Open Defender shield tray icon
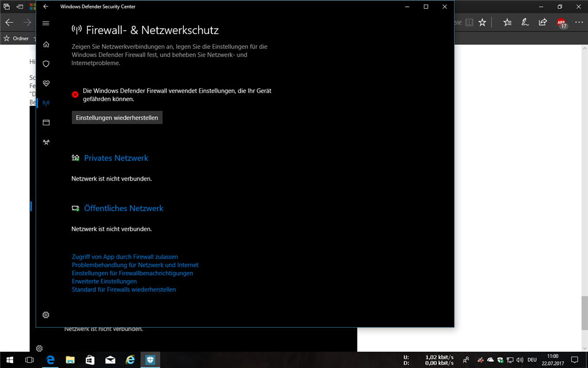 click(500, 360)
